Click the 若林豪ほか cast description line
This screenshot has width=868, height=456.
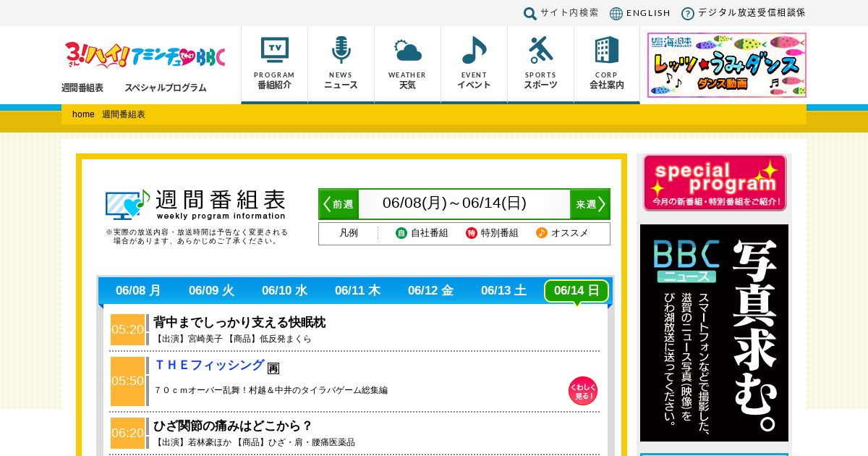click(254, 442)
